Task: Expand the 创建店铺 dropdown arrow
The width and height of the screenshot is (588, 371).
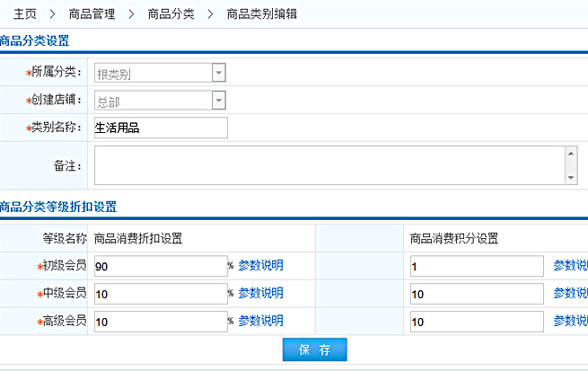Action: pyautogui.click(x=218, y=101)
